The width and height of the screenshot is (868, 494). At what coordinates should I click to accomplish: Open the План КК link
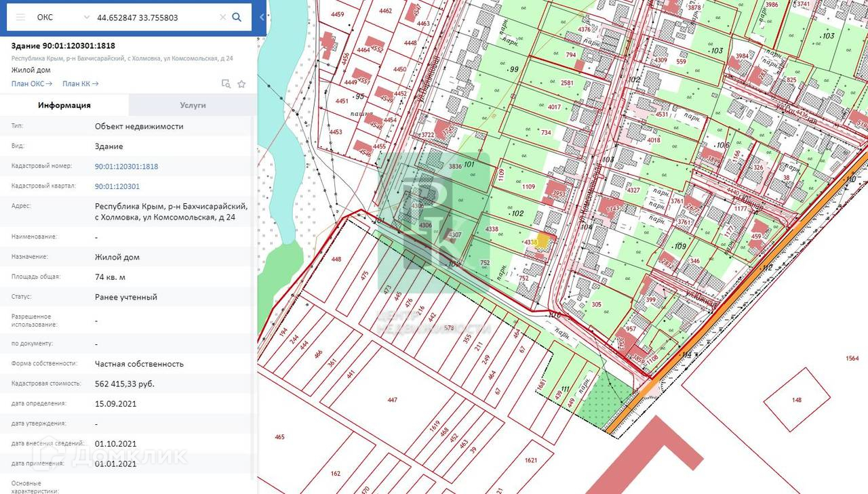pyautogui.click(x=81, y=84)
